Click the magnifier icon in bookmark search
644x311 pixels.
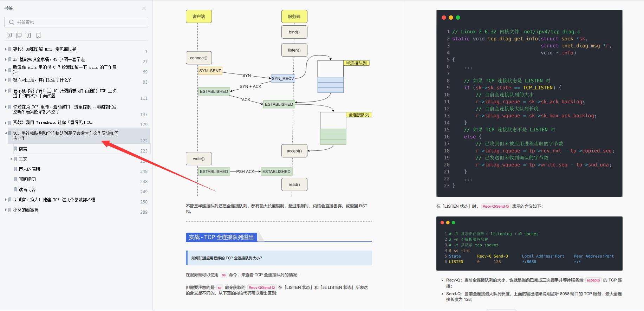point(12,22)
